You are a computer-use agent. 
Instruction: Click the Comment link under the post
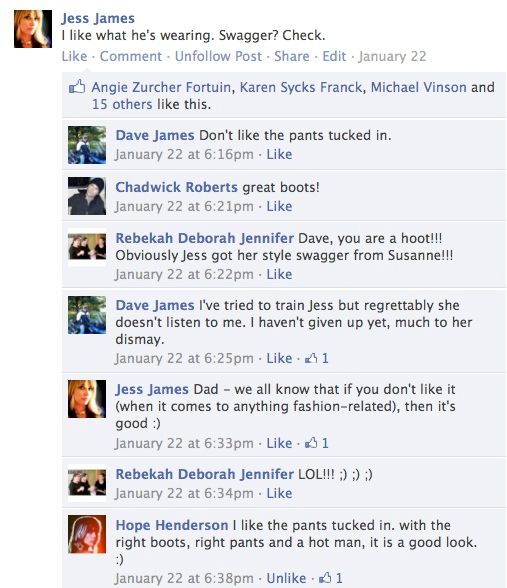tap(131, 56)
